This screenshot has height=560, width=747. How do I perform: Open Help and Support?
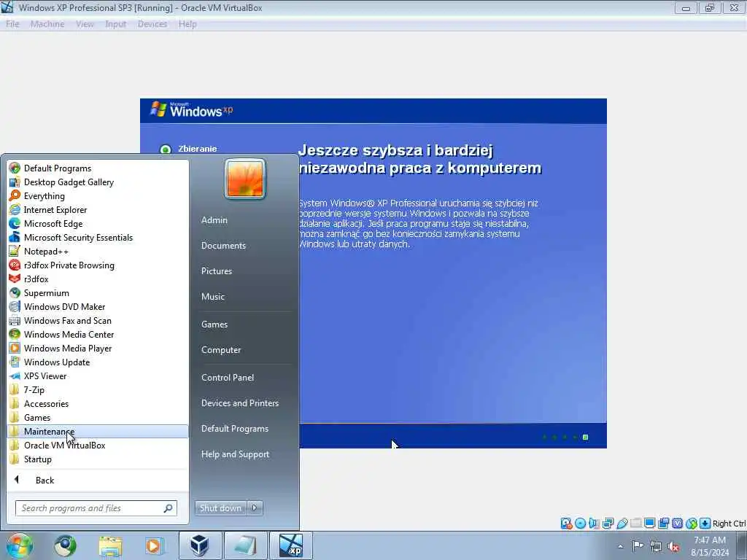pyautogui.click(x=244, y=454)
